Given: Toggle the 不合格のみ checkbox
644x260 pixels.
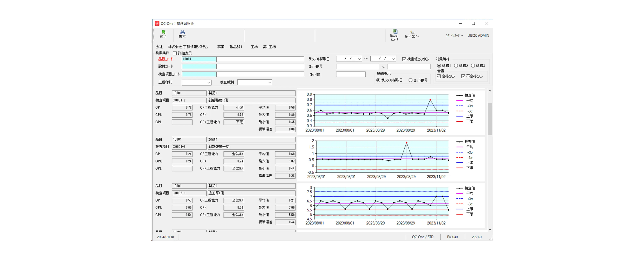Looking at the screenshot, I should [463, 76].
